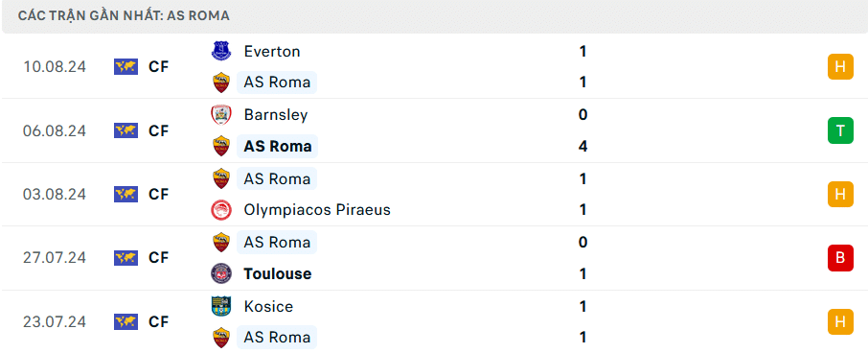Open the Toulouse team link
The image size is (868, 353).
click(277, 273)
